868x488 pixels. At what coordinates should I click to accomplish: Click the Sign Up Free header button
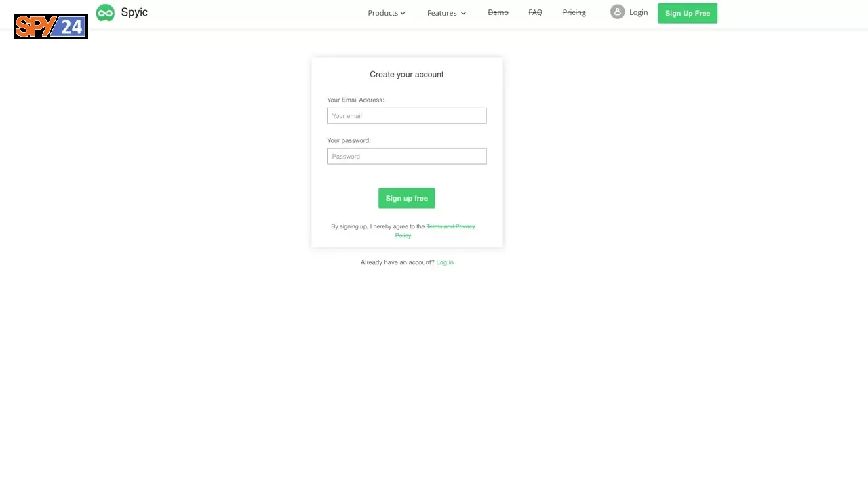point(688,13)
